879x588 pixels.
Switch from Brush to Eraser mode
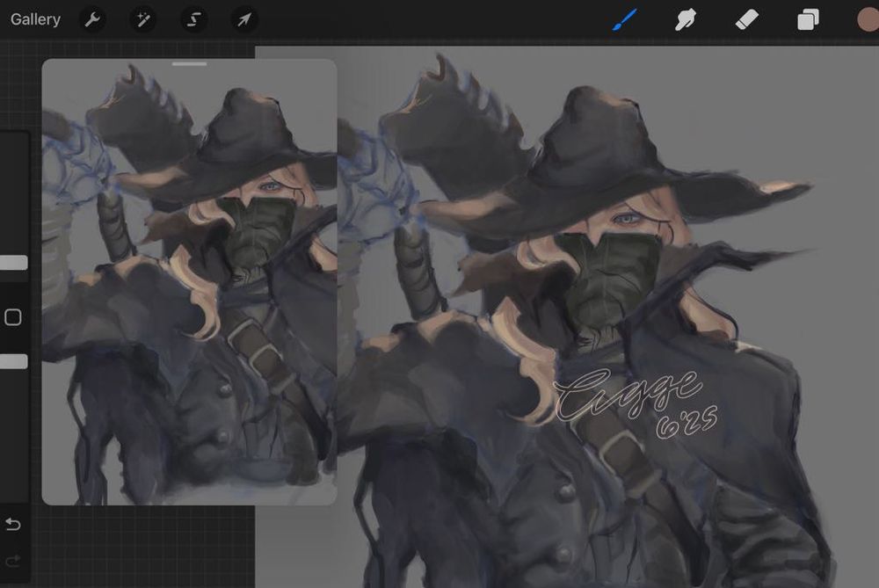click(x=745, y=19)
